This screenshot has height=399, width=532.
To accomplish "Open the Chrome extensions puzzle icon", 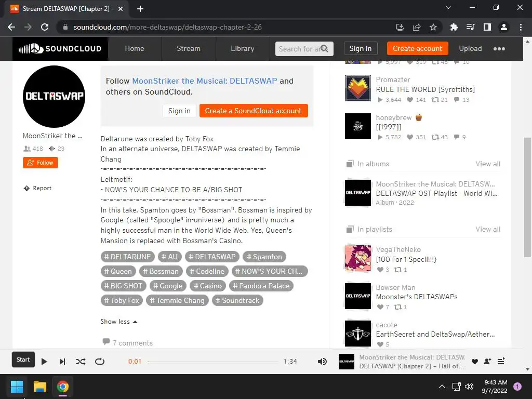I will 454,27.
